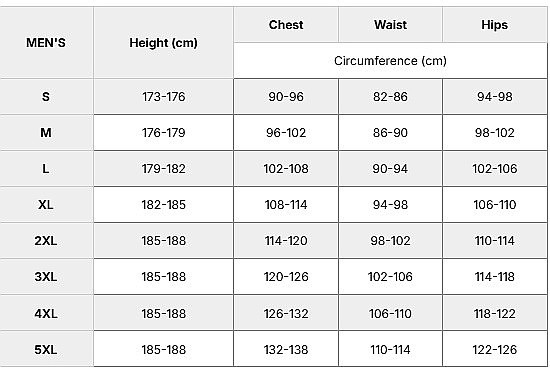Click the MEN'S header cell
This screenshot has width=550, height=375.
(x=46, y=42)
